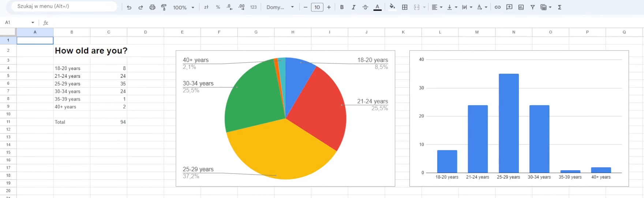Select row 2 header
The height and width of the screenshot is (198, 644).
(8, 51)
